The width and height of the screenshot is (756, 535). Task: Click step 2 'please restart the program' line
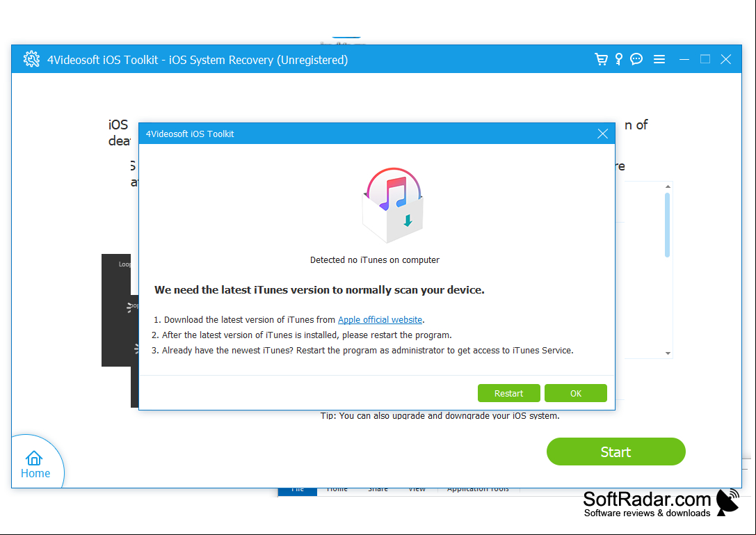coord(302,335)
